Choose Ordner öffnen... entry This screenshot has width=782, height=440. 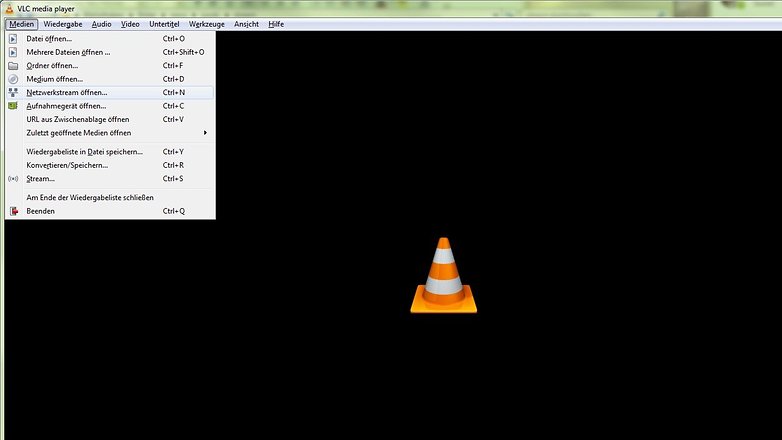click(110, 65)
